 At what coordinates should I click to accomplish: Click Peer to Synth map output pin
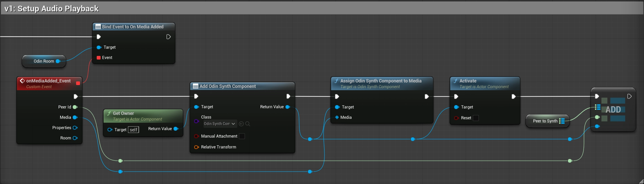(562, 121)
